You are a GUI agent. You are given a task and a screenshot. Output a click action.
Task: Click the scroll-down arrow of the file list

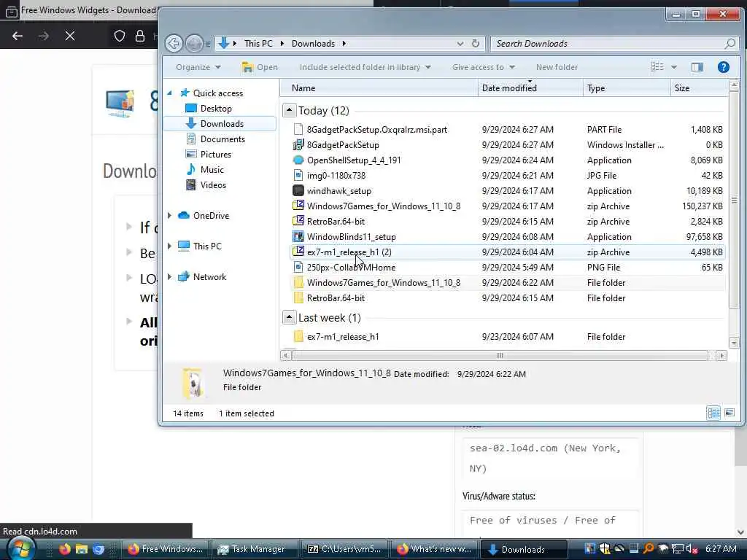(x=734, y=343)
